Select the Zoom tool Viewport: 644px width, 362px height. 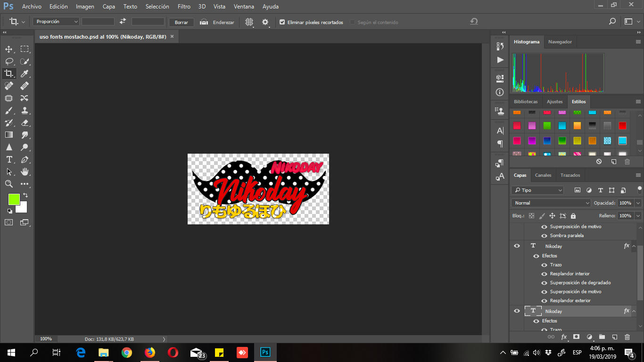click(x=9, y=184)
